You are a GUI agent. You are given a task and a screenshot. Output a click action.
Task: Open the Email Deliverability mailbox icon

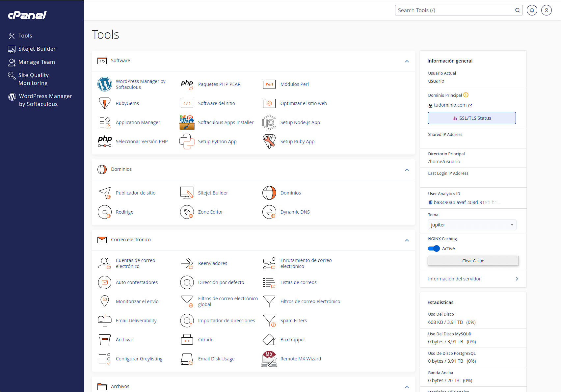click(105, 321)
